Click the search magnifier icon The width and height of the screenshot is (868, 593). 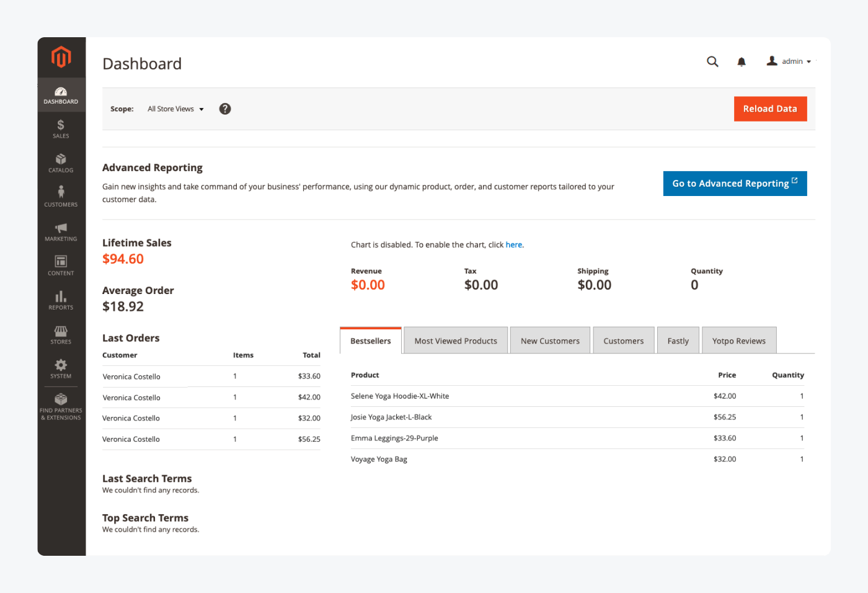pos(712,61)
